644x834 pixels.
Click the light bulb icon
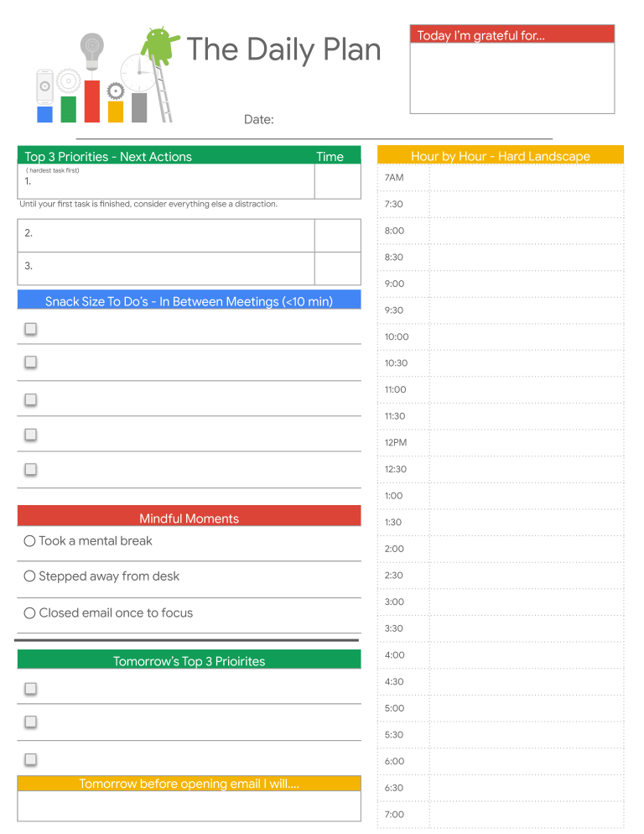[x=92, y=51]
